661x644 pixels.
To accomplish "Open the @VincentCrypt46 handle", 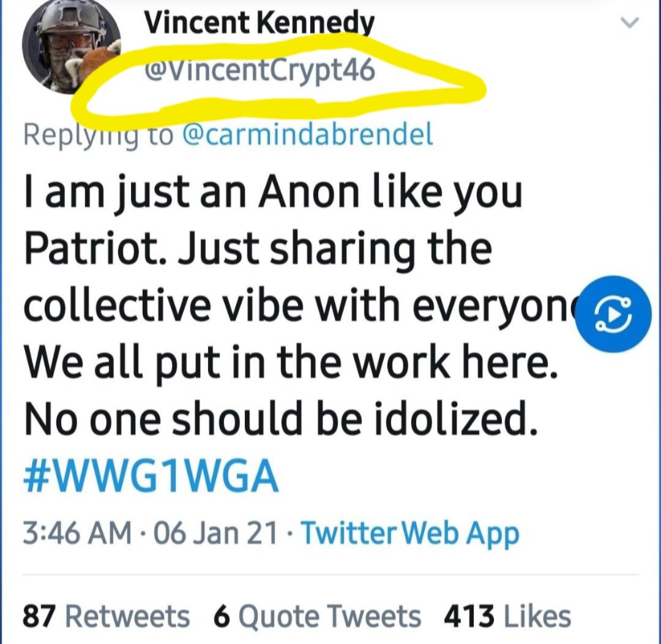I will tap(259, 72).
